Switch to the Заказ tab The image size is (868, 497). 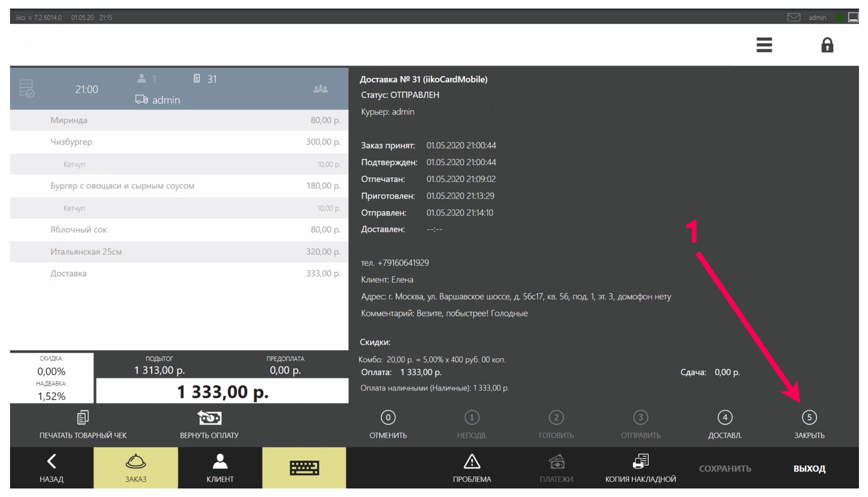[135, 468]
